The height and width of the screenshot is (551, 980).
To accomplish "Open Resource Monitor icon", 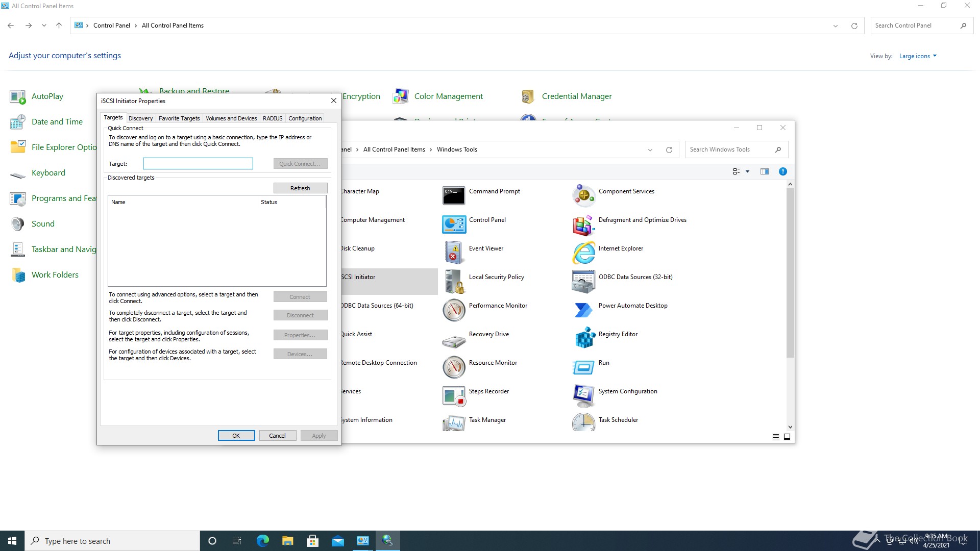I will tap(453, 367).
